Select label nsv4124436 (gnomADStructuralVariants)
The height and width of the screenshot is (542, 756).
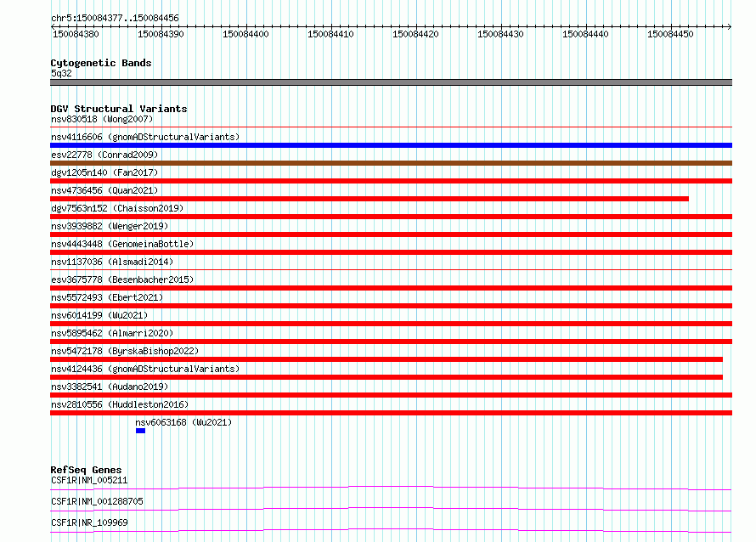[x=145, y=369]
